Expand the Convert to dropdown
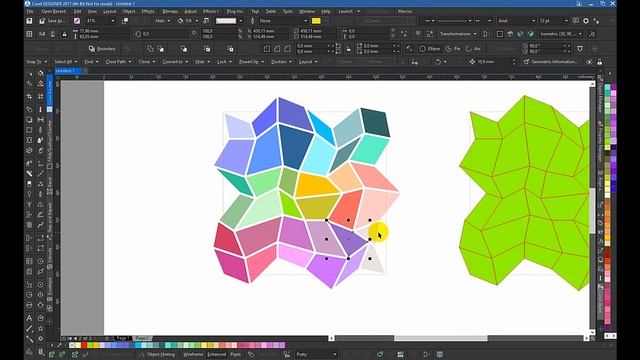 click(x=175, y=62)
